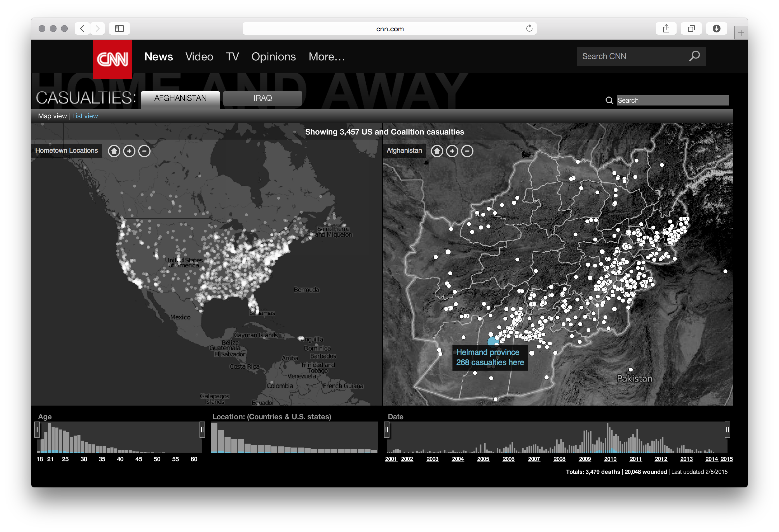The width and height of the screenshot is (779, 532).
Task: Grab the left Age range slider handle
Action: (x=37, y=429)
